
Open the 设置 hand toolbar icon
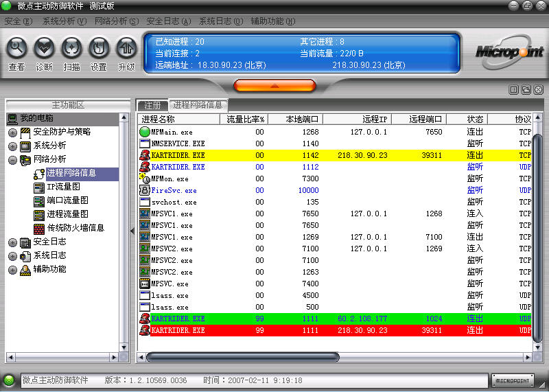click(x=99, y=47)
